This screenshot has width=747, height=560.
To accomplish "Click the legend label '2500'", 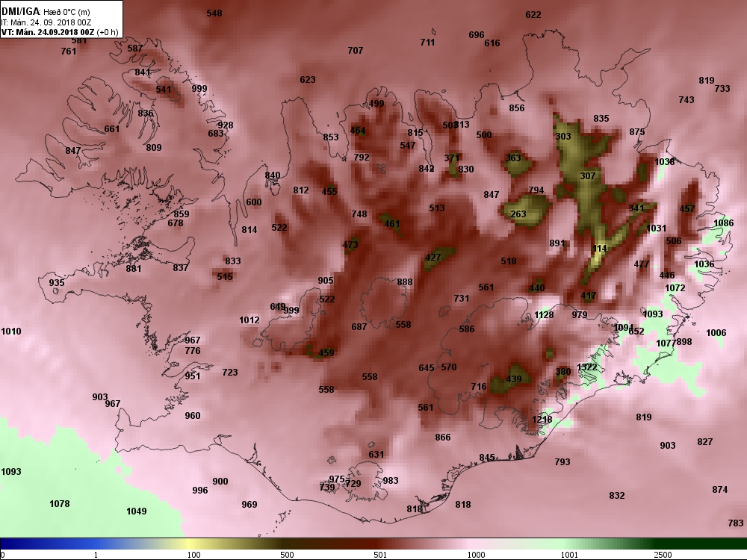I will (x=663, y=555).
